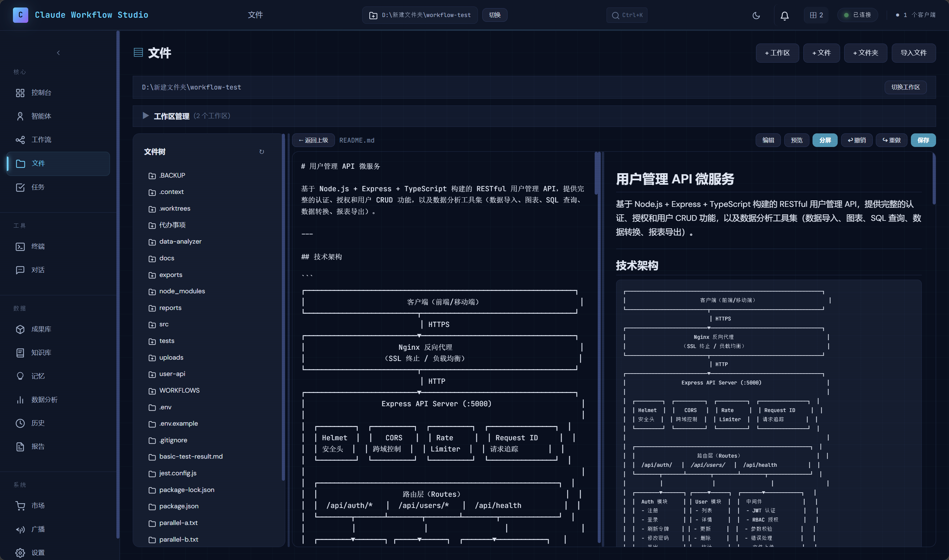Viewport: 949px width, 560px height.
Task: Click the 导入文件 import button
Action: (x=914, y=53)
